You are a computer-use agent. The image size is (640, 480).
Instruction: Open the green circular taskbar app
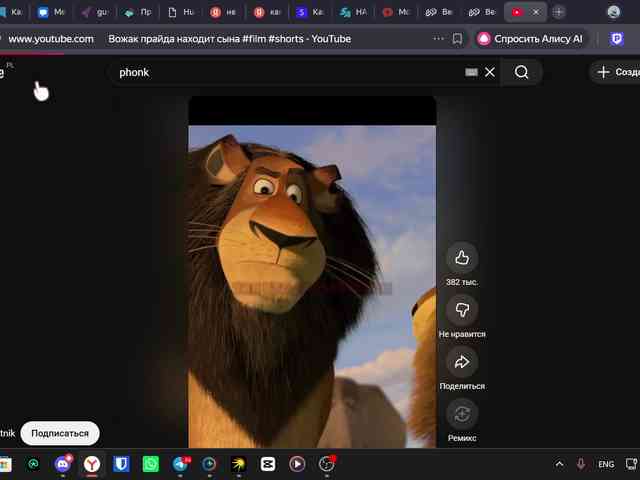pyautogui.click(x=33, y=464)
